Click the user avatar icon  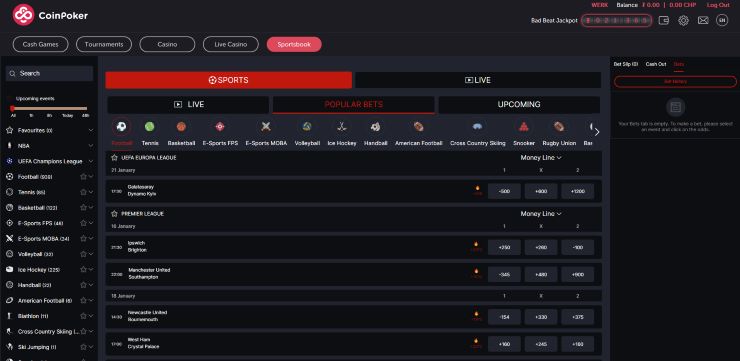pos(722,20)
